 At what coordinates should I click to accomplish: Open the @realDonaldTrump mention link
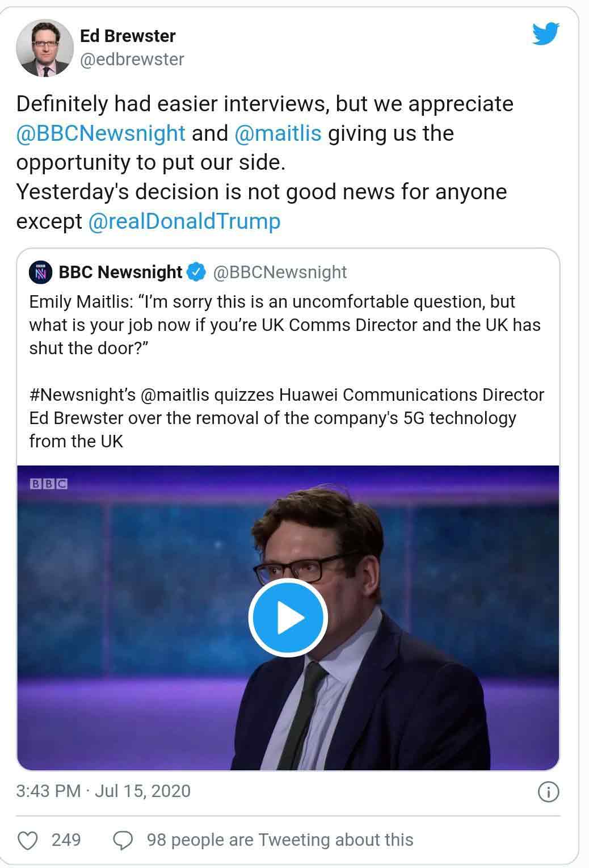point(184,221)
